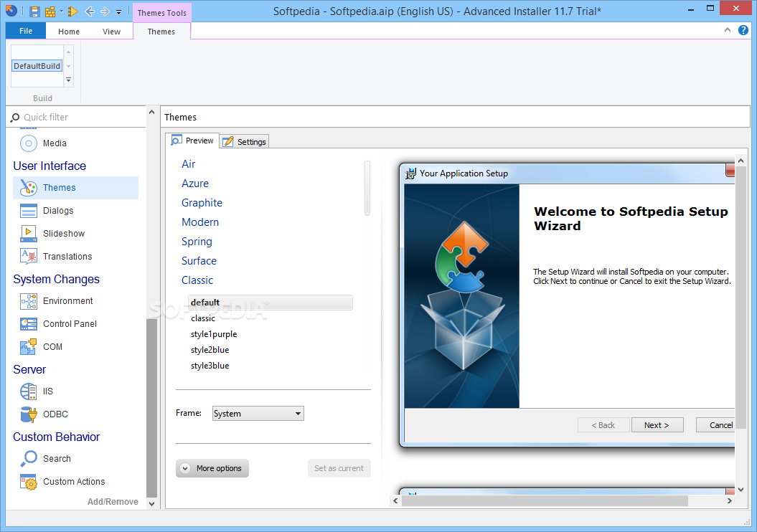Select the DefaultBuild item in Build gallery
757x532 pixels.
[x=37, y=66]
